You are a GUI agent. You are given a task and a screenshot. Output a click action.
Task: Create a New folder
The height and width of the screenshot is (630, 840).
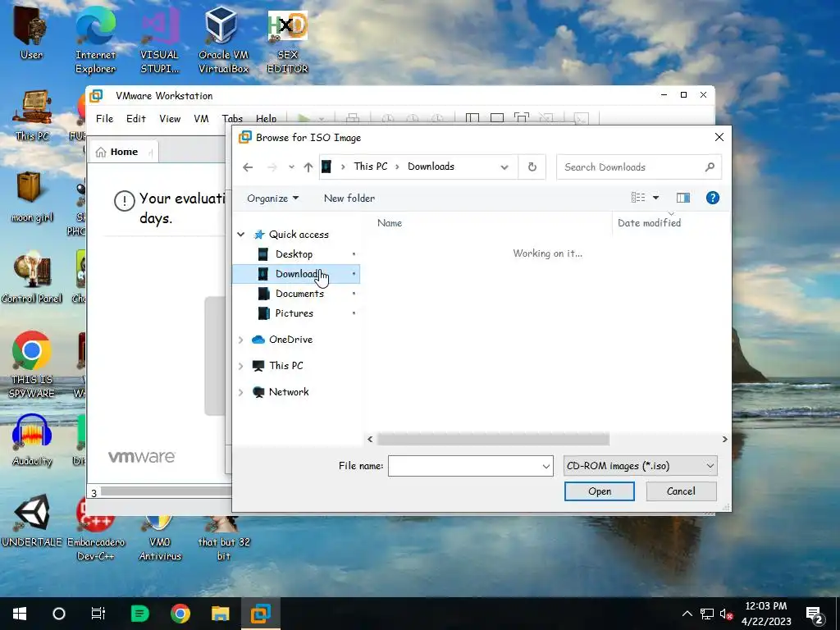coord(349,199)
